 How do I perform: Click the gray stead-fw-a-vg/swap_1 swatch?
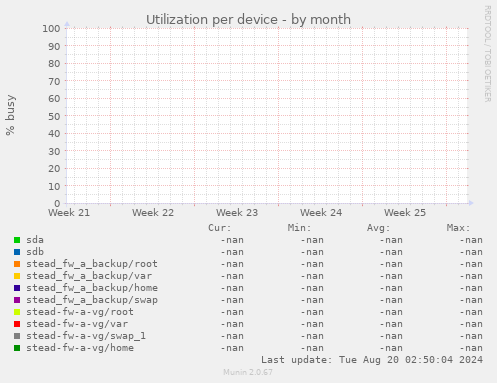[17, 336]
